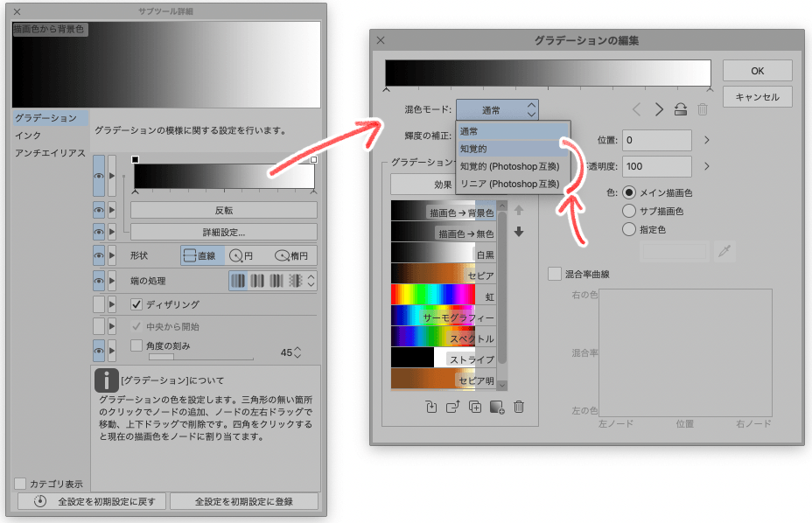
Task: Add new gradient to set icon
Action: 497,408
